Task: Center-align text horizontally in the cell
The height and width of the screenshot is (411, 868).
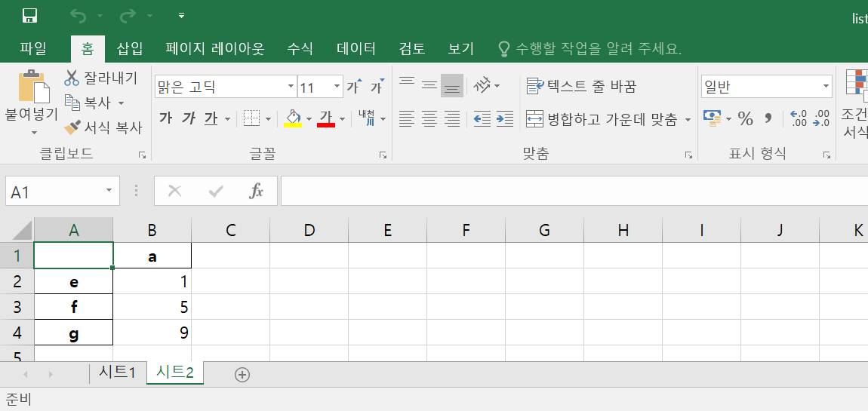Action: pos(429,118)
